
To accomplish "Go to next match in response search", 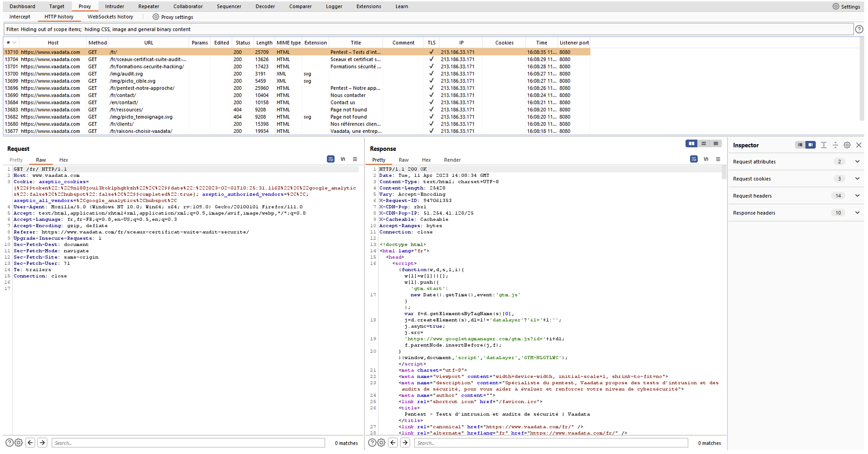I will pos(405,443).
